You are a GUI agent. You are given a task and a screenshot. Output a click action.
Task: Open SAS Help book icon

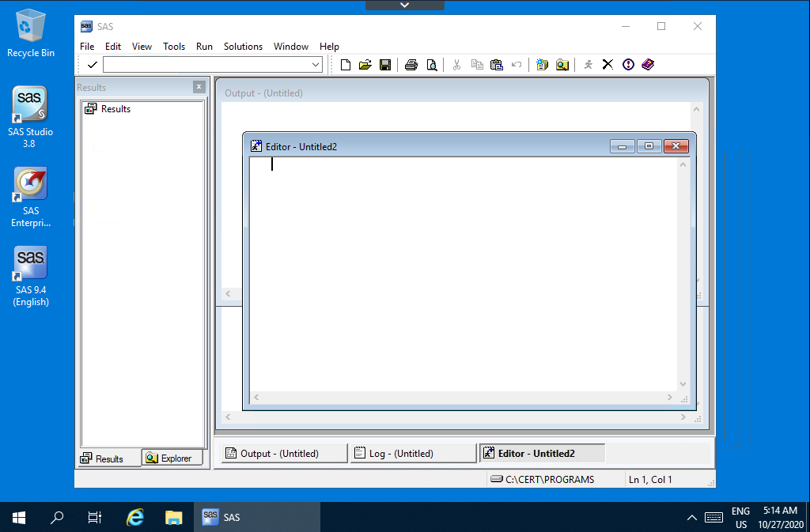pyautogui.click(x=649, y=65)
